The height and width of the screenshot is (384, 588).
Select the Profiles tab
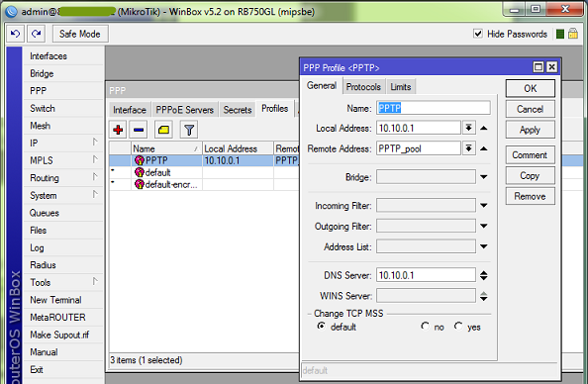click(274, 109)
